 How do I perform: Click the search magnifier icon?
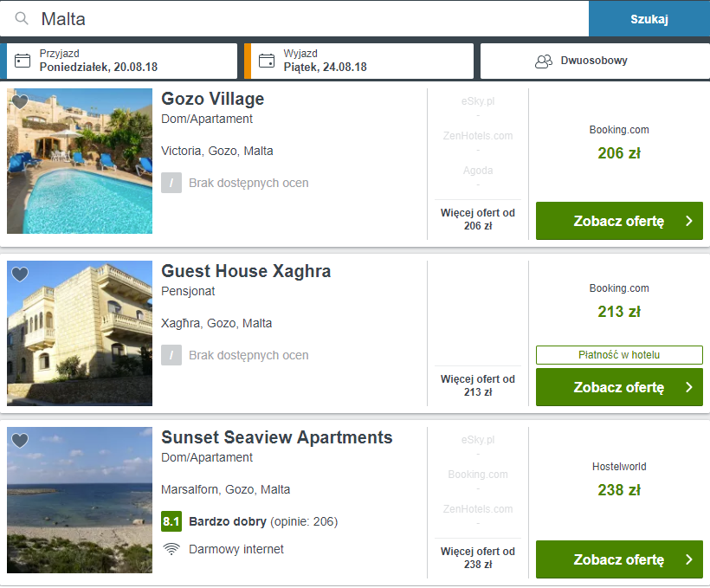point(22,19)
